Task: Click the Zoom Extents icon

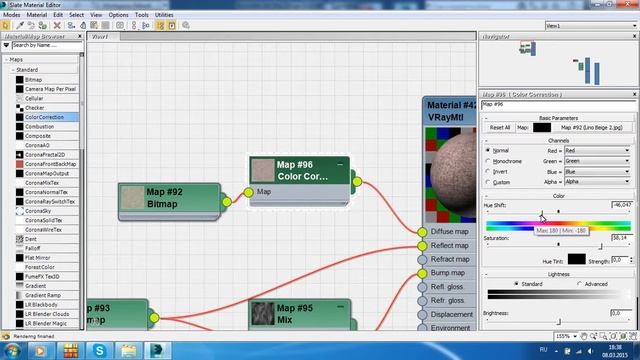Action: (x=613, y=336)
